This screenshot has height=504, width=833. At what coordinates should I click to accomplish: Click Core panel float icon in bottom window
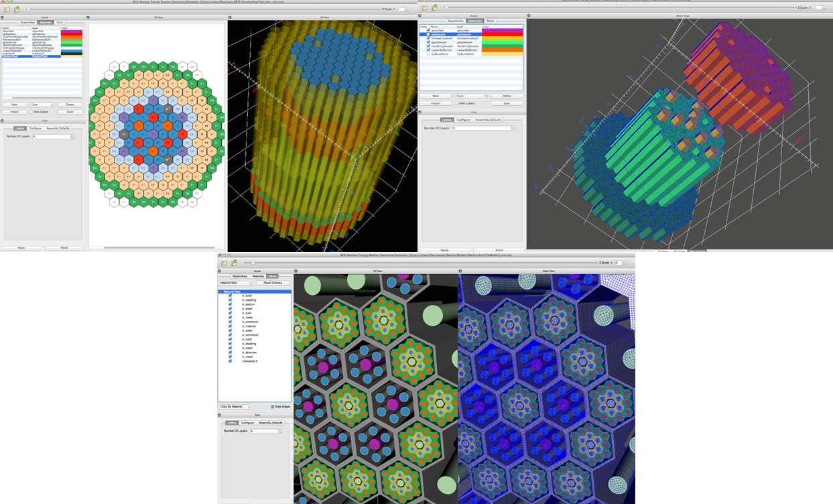[219, 415]
